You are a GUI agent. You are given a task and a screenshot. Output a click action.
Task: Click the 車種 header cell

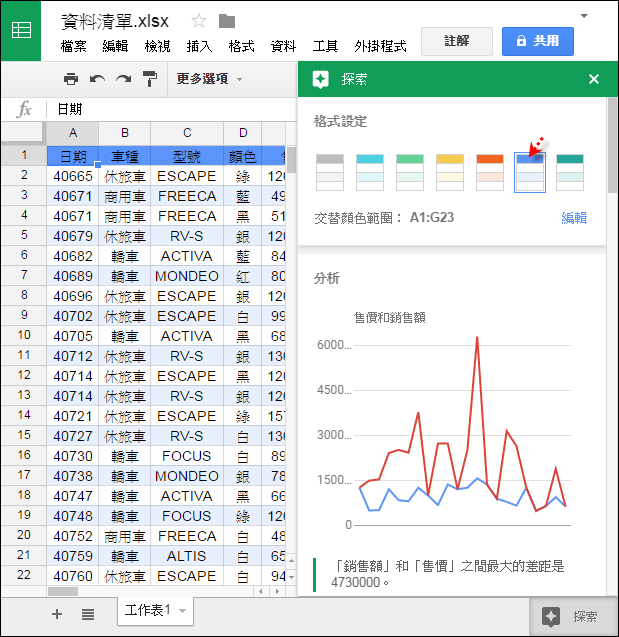tap(125, 156)
